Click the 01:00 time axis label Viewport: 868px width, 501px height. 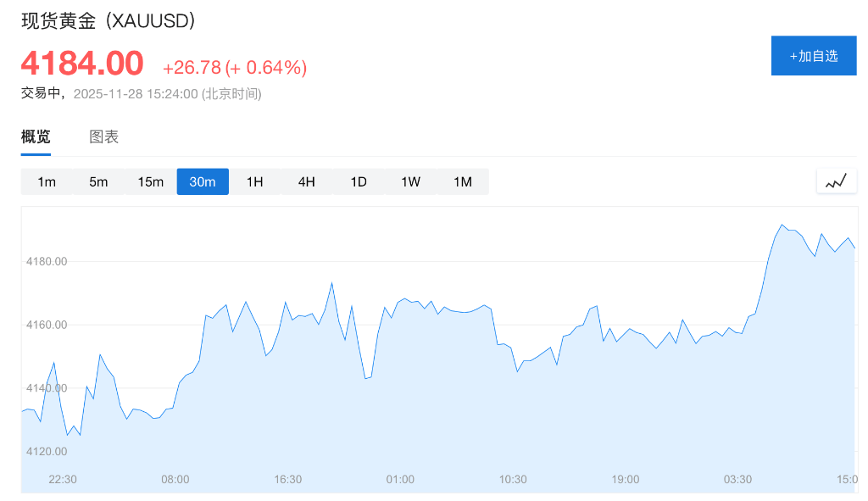[400, 479]
